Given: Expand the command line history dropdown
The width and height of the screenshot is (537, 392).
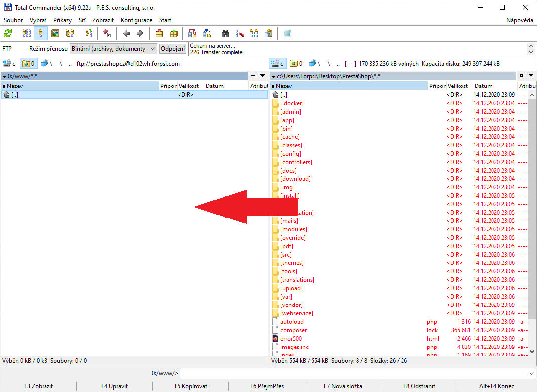Looking at the screenshot, I should [531, 373].
